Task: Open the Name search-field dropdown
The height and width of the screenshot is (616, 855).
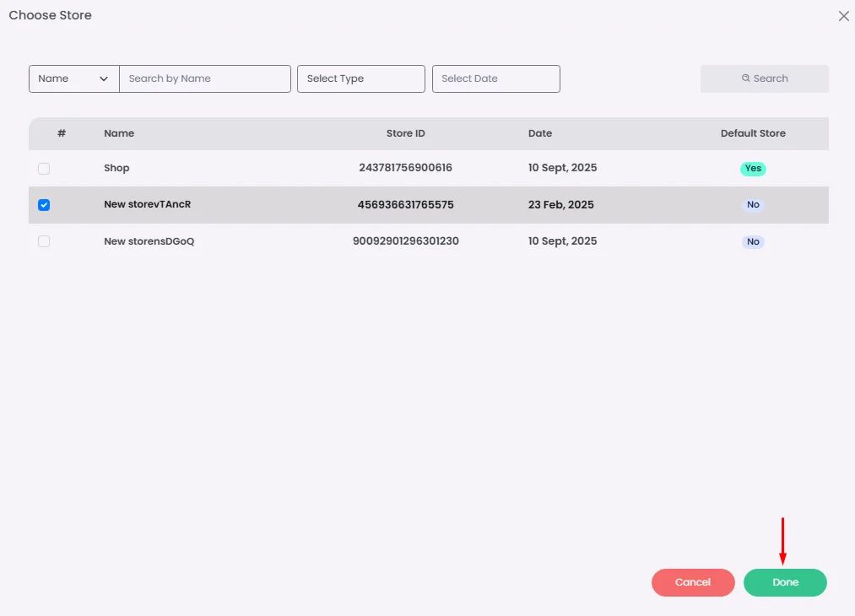Action: [74, 78]
